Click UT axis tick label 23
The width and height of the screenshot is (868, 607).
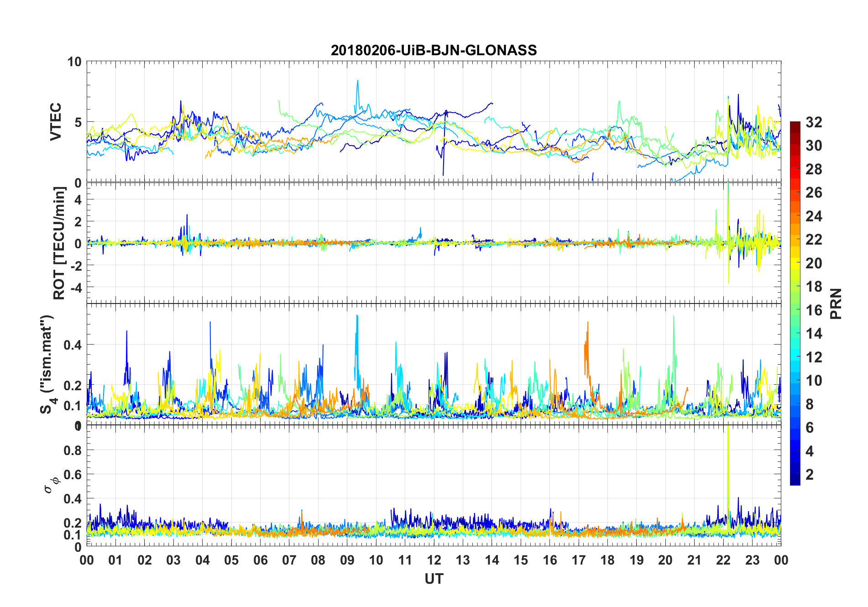tap(753, 560)
